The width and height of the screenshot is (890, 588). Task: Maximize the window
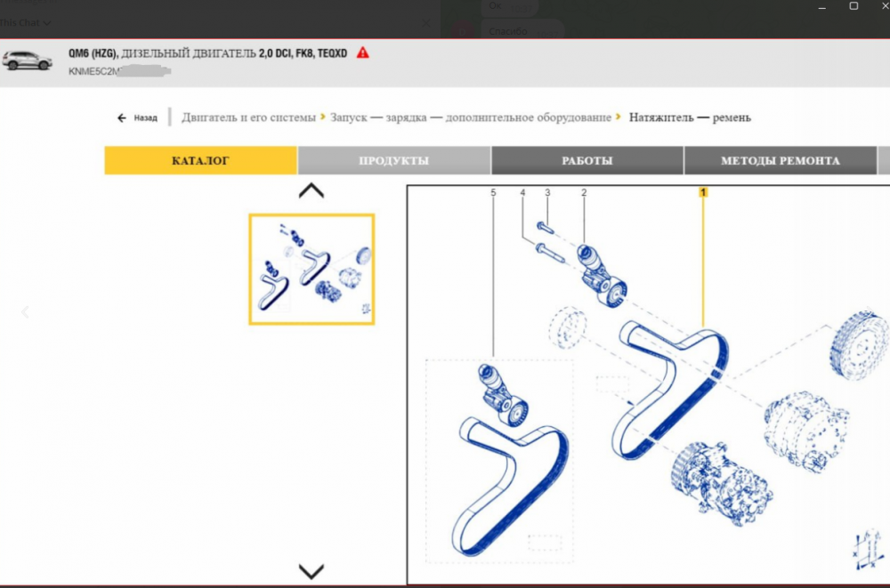pos(854,6)
